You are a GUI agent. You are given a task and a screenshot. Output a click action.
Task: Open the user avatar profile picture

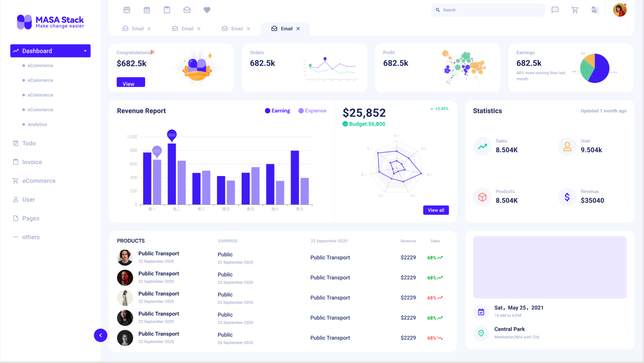coord(619,10)
